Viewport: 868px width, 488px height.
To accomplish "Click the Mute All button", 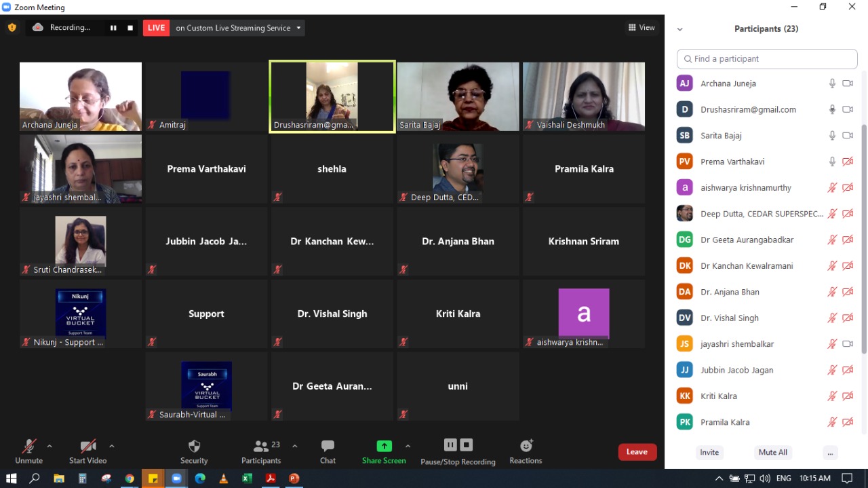I will tap(772, 453).
